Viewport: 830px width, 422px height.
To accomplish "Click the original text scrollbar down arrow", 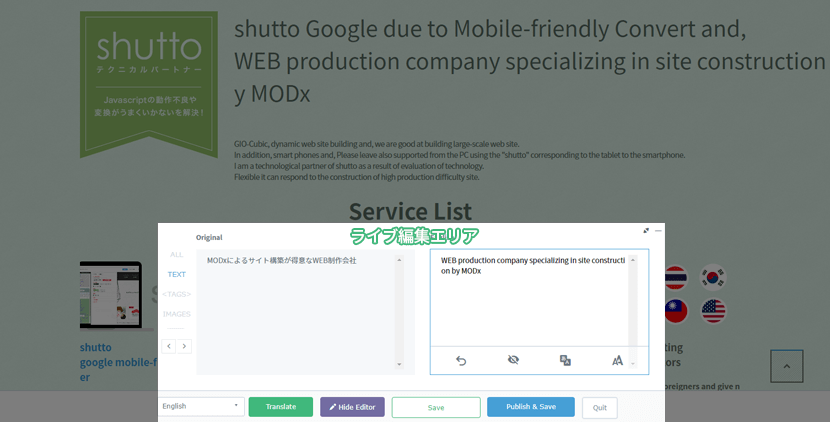I will (x=399, y=364).
